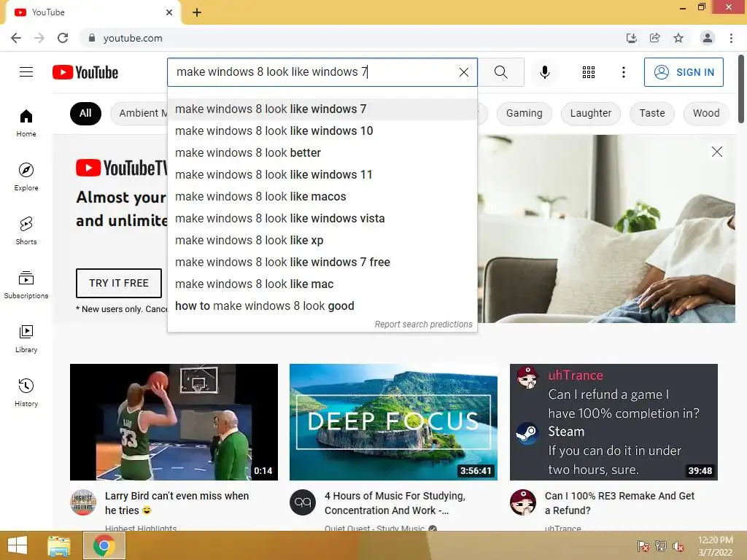Viewport: 747px width, 560px height.
Task: Go forward in Chrome
Action: pos(39,38)
